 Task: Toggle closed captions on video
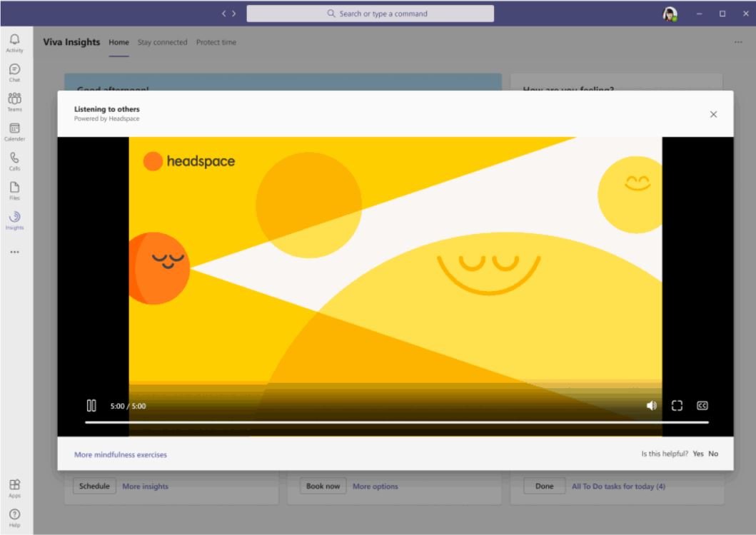point(702,406)
